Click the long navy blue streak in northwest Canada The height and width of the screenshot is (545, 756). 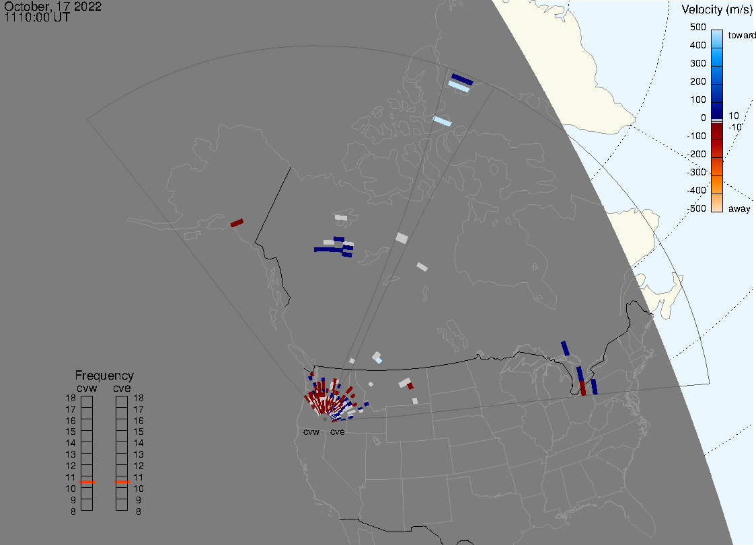(x=328, y=249)
